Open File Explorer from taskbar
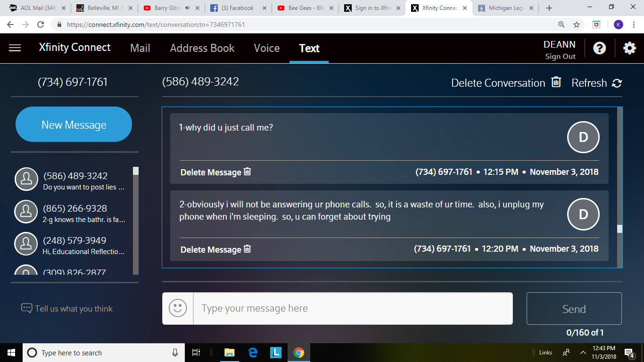 point(230,353)
